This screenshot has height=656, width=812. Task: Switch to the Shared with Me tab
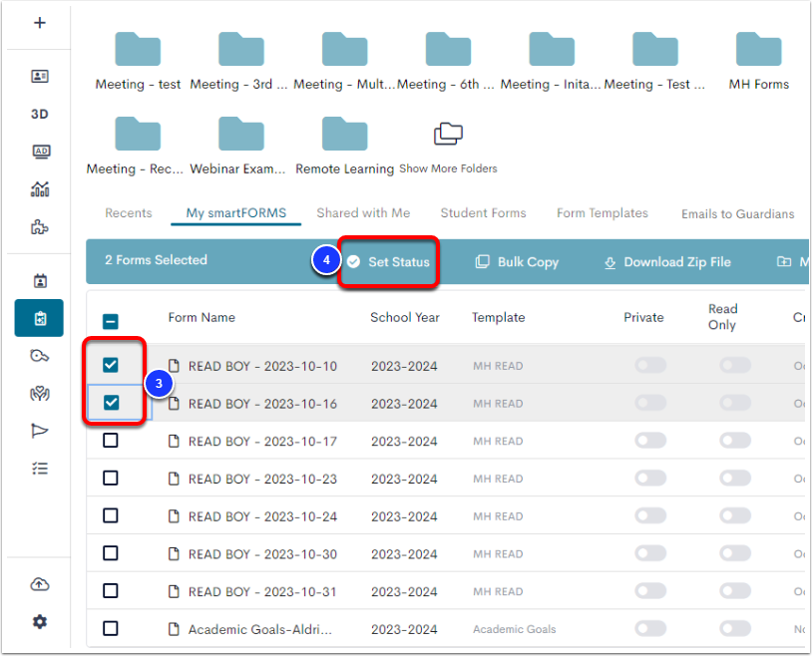click(363, 213)
